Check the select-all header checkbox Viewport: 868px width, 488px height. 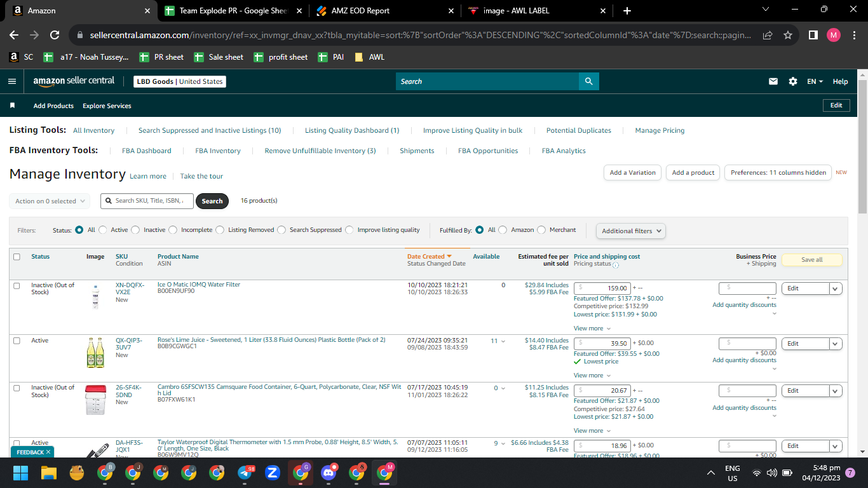point(17,257)
